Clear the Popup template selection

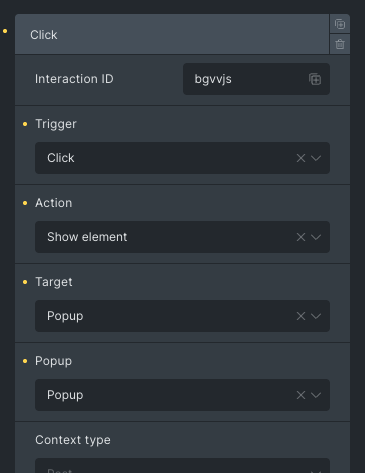click(301, 395)
